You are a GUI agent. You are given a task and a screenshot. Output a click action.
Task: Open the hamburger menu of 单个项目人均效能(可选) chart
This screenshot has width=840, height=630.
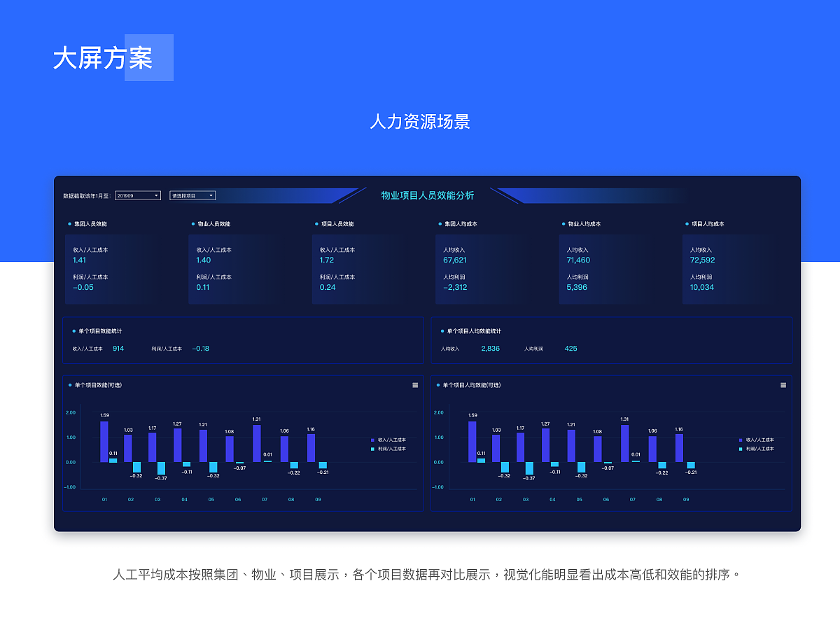pyautogui.click(x=783, y=385)
